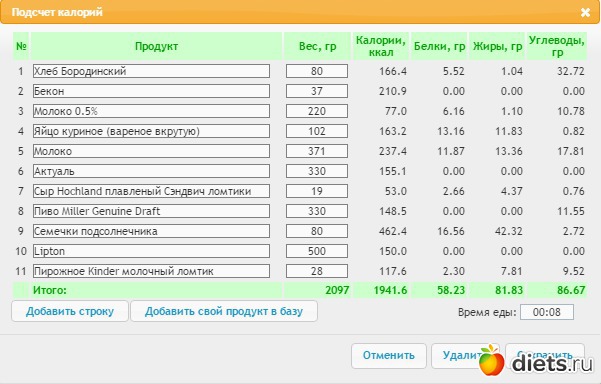Select the Актуаль product field

[x=151, y=171]
